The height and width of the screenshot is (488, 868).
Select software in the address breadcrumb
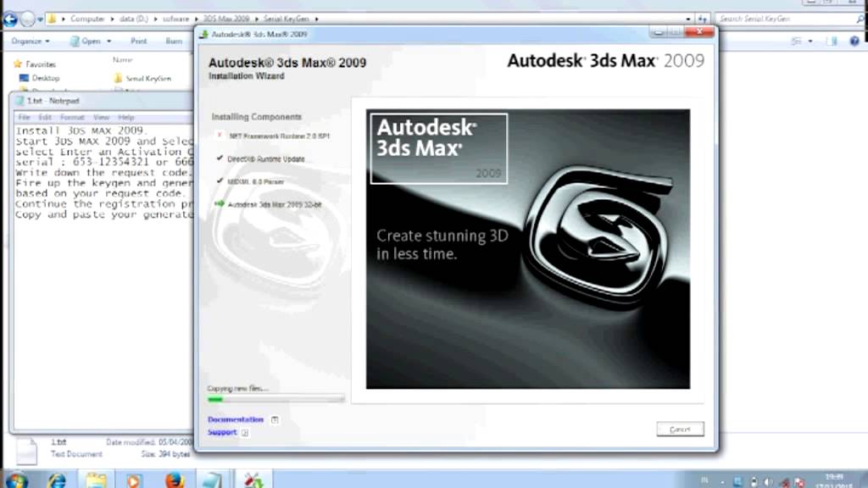(175, 19)
